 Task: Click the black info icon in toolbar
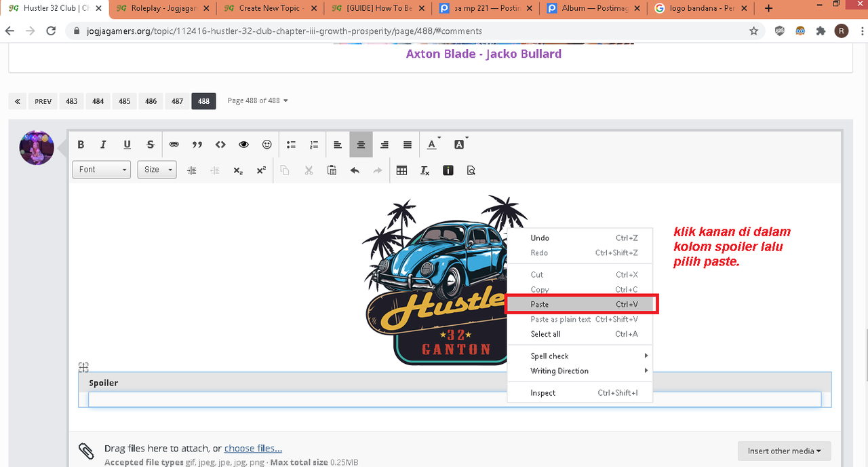tap(448, 170)
